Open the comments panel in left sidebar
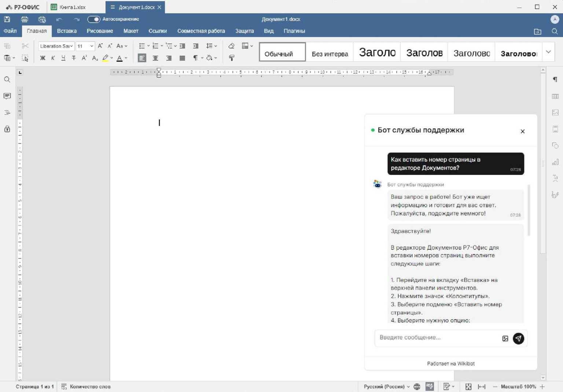Viewport: 563px width, 392px height. (x=7, y=96)
